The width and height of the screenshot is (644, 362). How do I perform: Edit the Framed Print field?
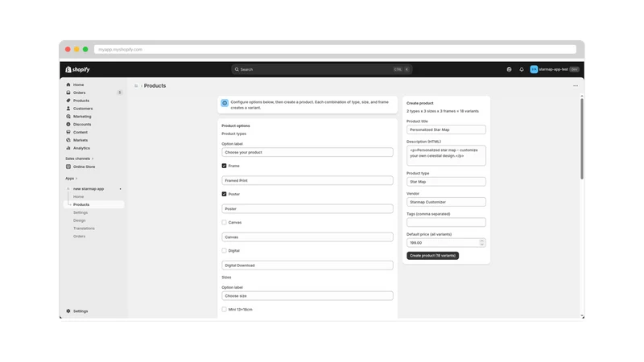308,180
